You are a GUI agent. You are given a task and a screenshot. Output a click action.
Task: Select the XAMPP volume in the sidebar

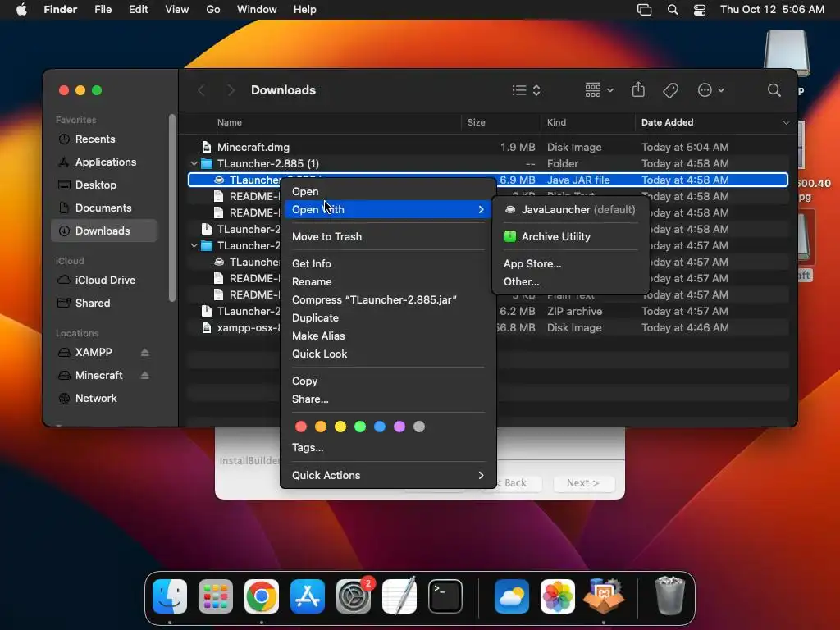tap(94, 353)
